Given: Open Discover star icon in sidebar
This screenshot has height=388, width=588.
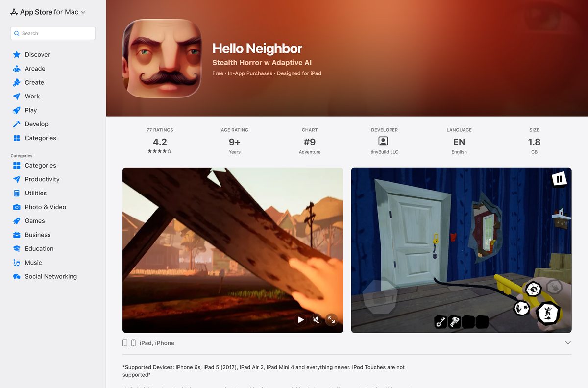Looking at the screenshot, I should (17, 55).
